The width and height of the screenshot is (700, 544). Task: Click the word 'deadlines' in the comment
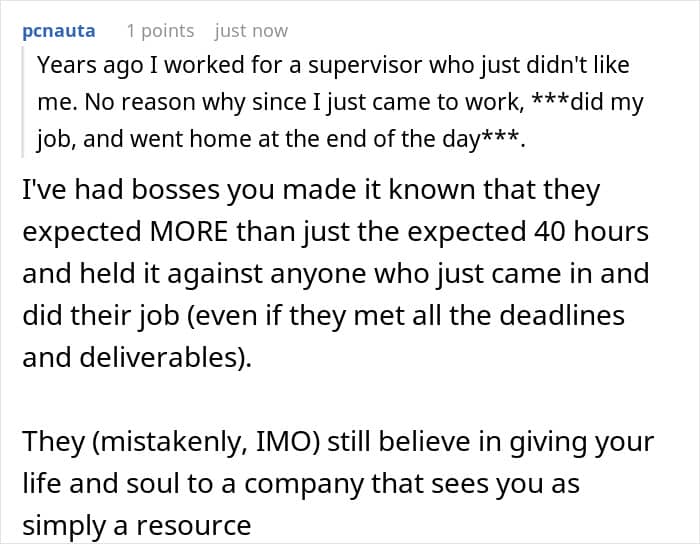pos(562,315)
